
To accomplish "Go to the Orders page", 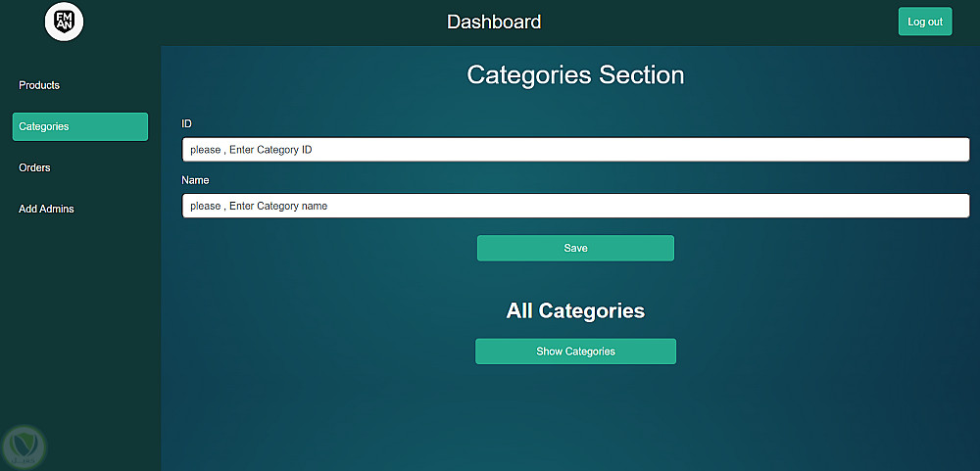I will point(34,167).
